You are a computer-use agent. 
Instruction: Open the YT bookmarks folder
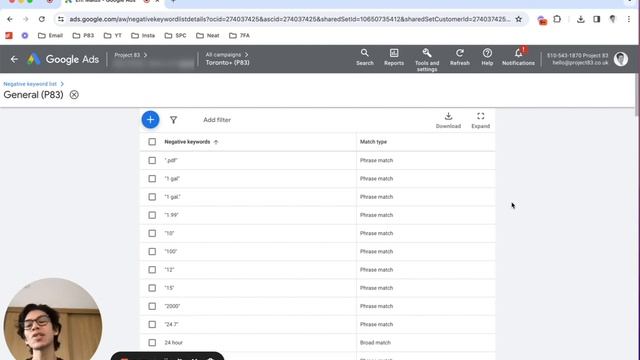[x=113, y=36]
